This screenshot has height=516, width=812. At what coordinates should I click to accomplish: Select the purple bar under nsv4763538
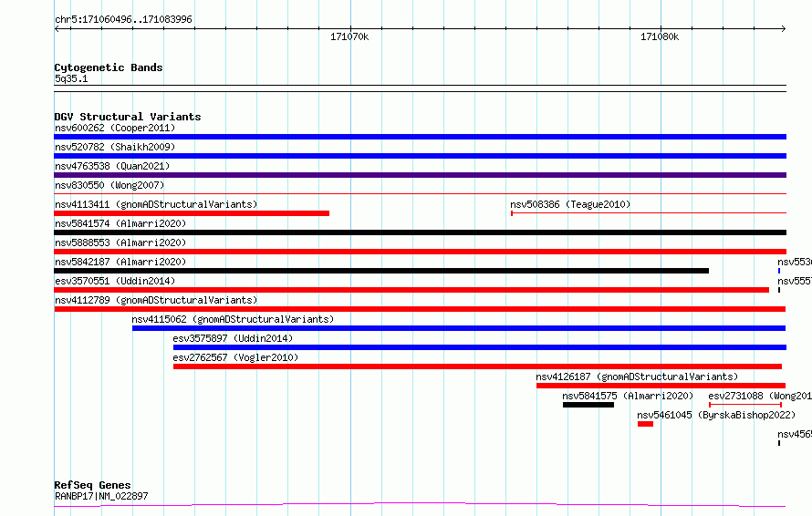[x=420, y=175]
